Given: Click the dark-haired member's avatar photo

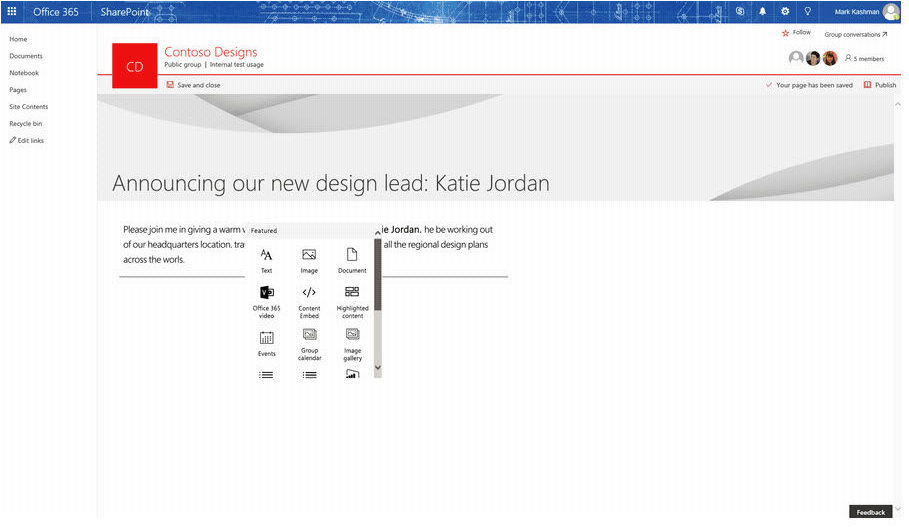Looking at the screenshot, I should (813, 57).
